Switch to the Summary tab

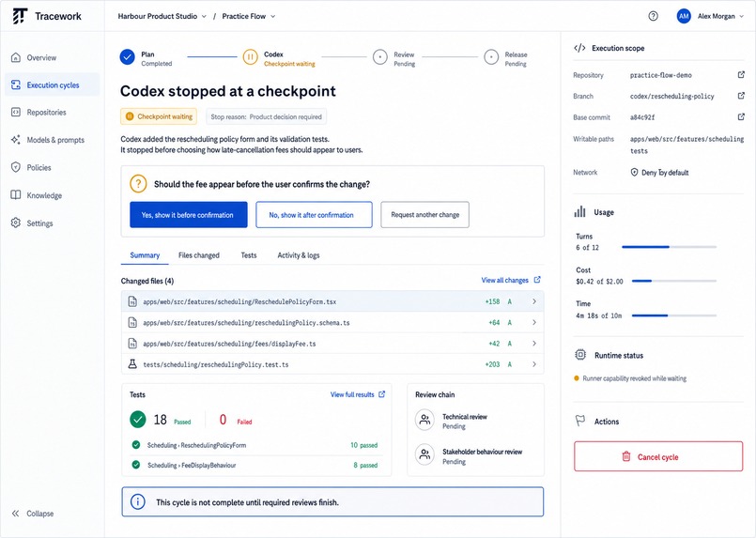(x=145, y=255)
